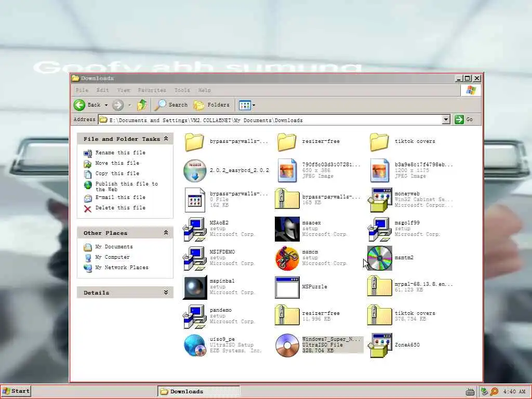Select the ZoneA650 installer icon
532x399 pixels.
[380, 345]
